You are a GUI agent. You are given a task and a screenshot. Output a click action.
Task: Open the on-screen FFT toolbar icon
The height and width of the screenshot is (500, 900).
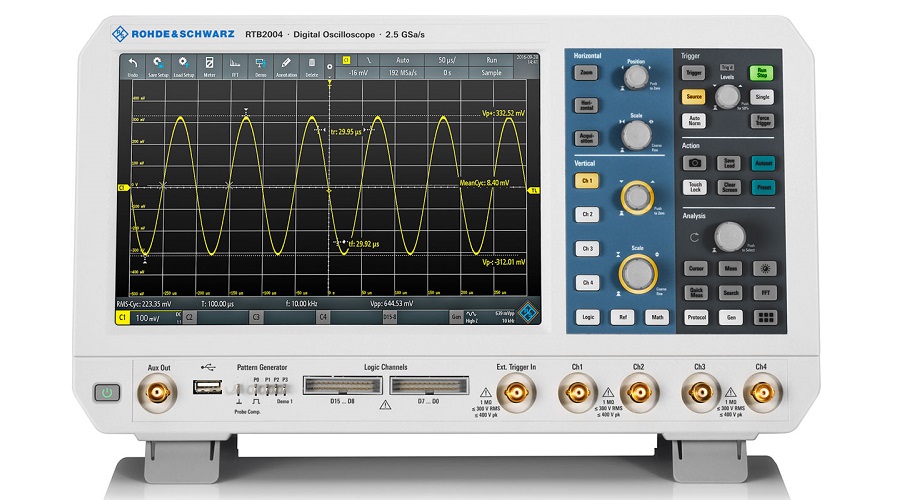(236, 66)
